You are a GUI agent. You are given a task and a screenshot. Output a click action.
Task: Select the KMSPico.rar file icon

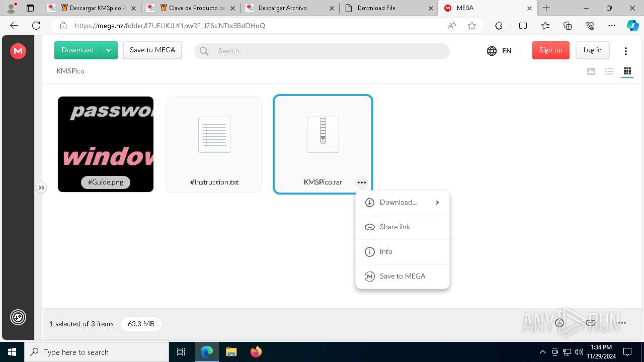click(323, 135)
